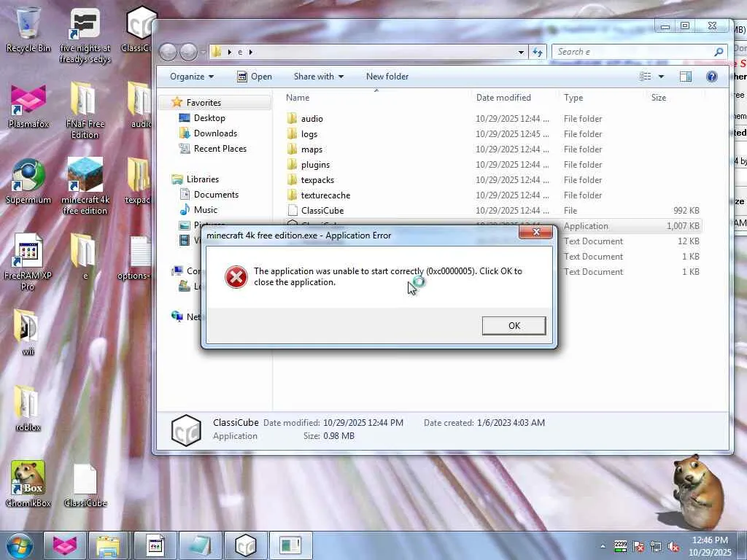This screenshot has width=747, height=560.
Task: Open the view options dropdown arrow
Action: coord(661,77)
